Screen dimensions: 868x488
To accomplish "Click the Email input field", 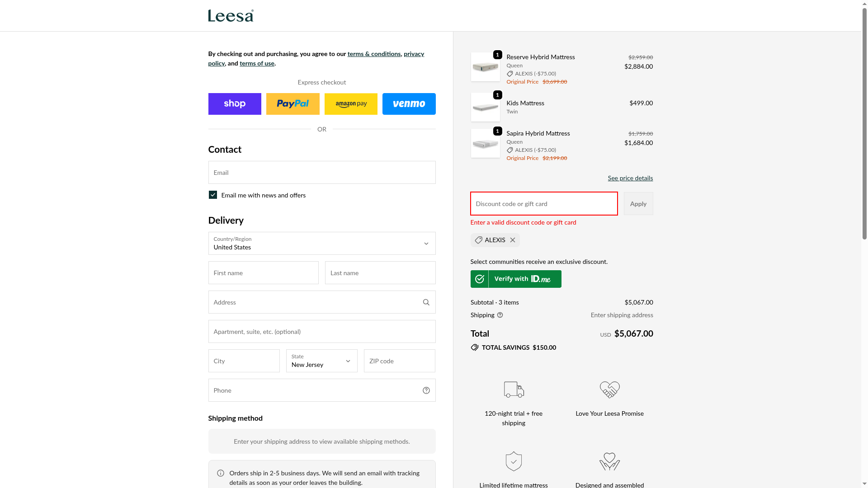I will click(x=321, y=173).
